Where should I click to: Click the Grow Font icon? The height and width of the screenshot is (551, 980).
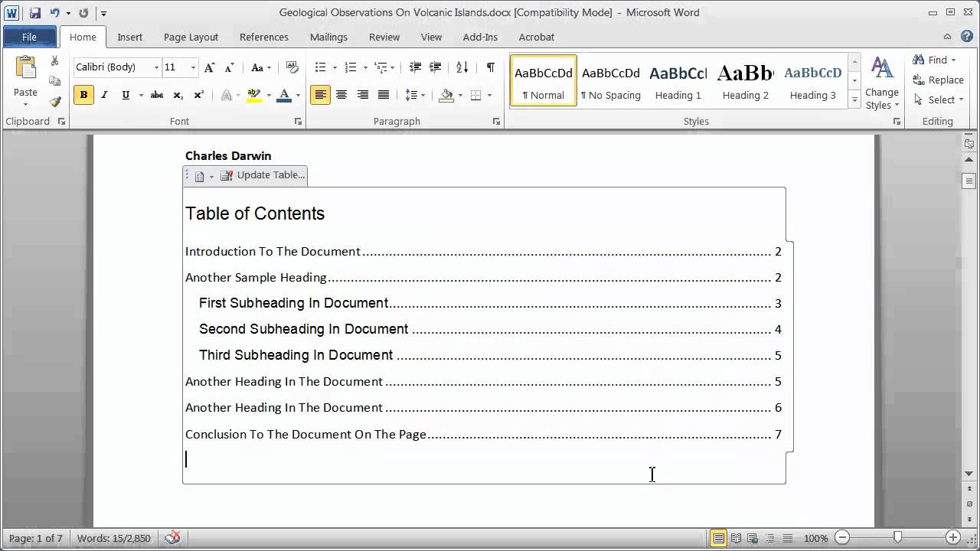[x=209, y=67]
